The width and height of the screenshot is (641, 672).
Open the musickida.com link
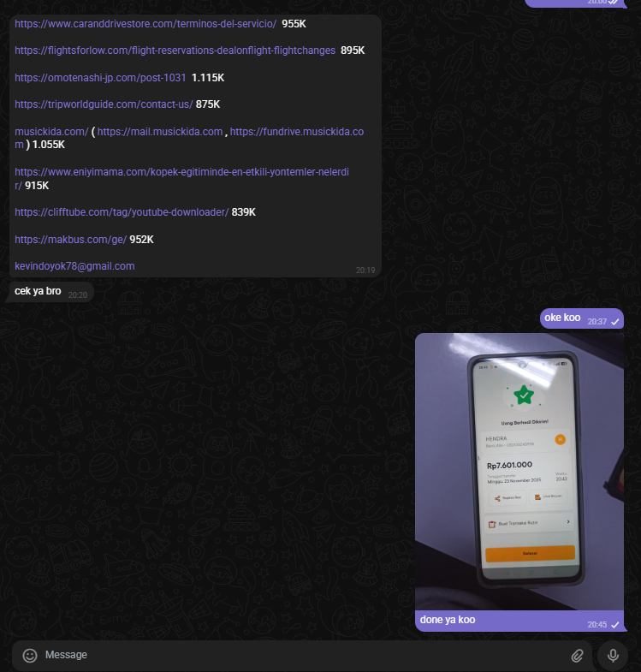point(51,132)
